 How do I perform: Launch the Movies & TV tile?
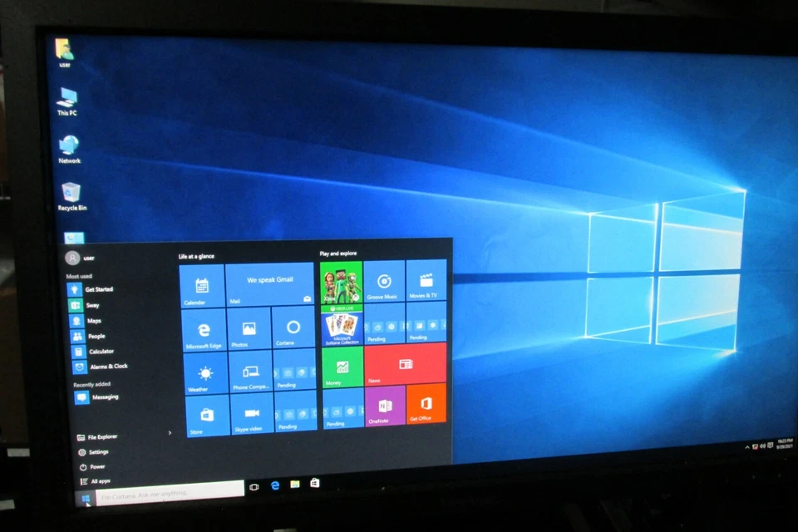point(426,281)
